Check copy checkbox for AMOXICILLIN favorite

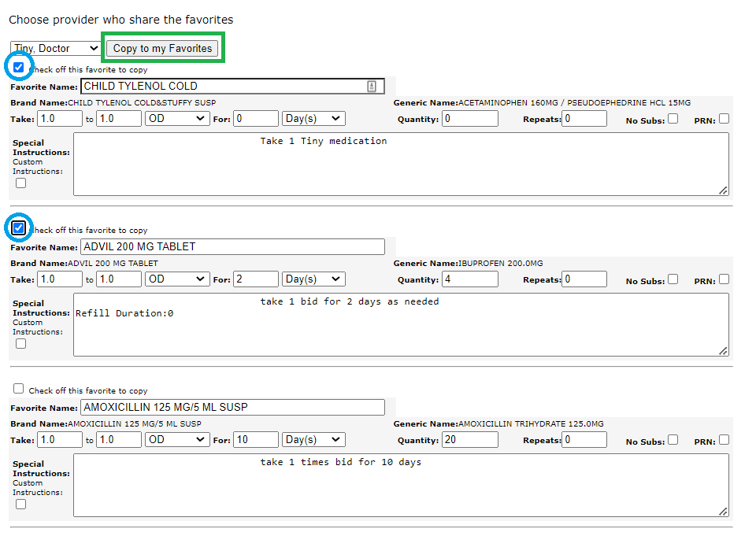(x=18, y=389)
